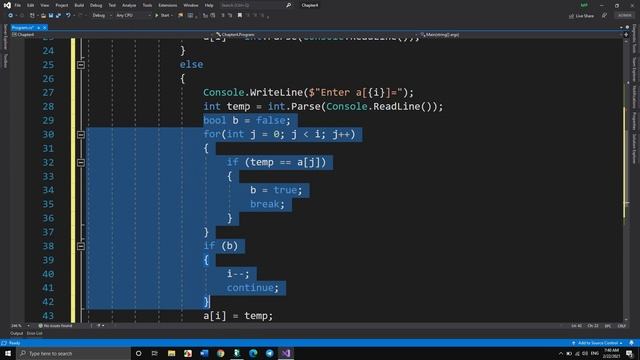
Task: Click the Save All toolbar icon
Action: pos(58,16)
